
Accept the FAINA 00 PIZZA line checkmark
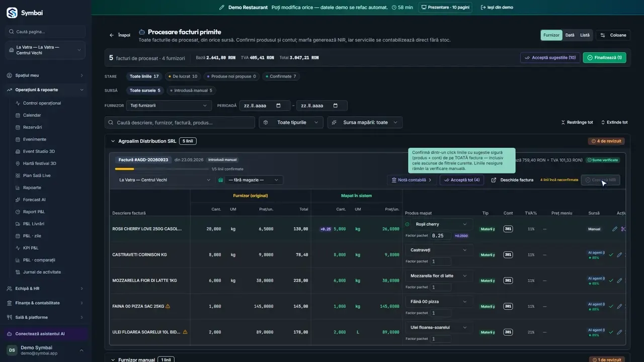(x=611, y=306)
